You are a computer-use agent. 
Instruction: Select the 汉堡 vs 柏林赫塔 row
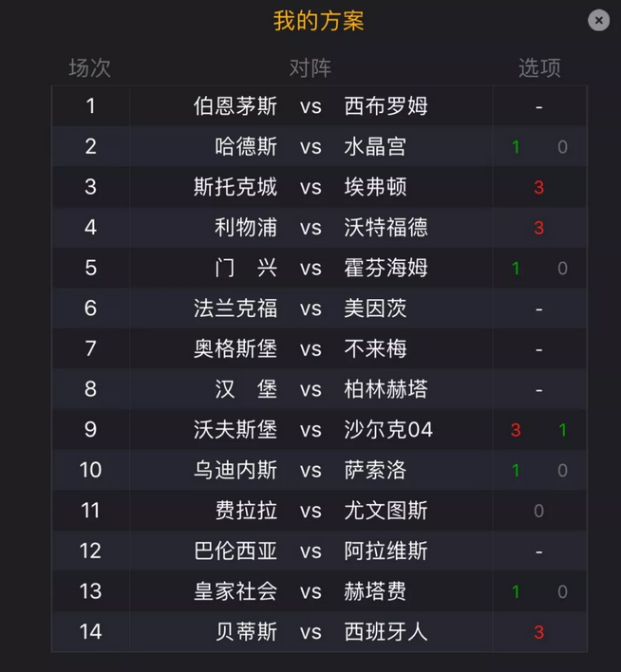tap(319, 389)
